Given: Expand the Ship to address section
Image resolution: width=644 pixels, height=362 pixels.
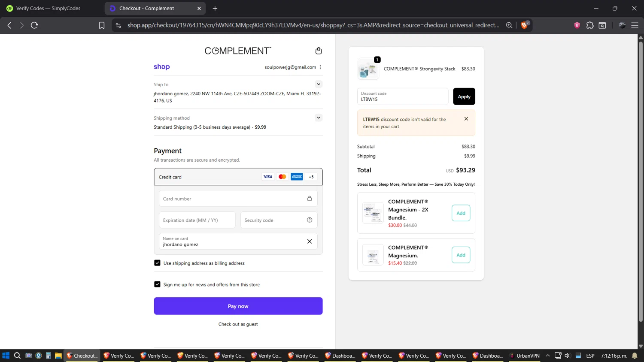Looking at the screenshot, I should 318,84.
